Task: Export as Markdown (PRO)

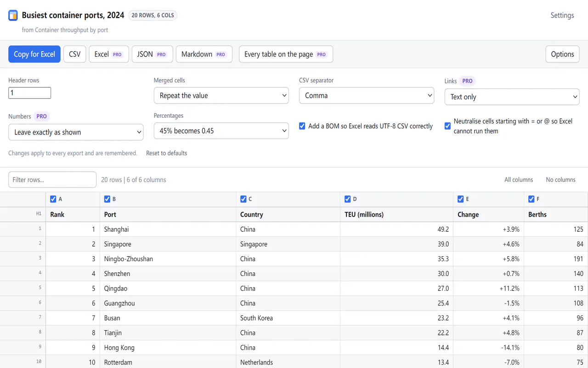Action: click(204, 54)
